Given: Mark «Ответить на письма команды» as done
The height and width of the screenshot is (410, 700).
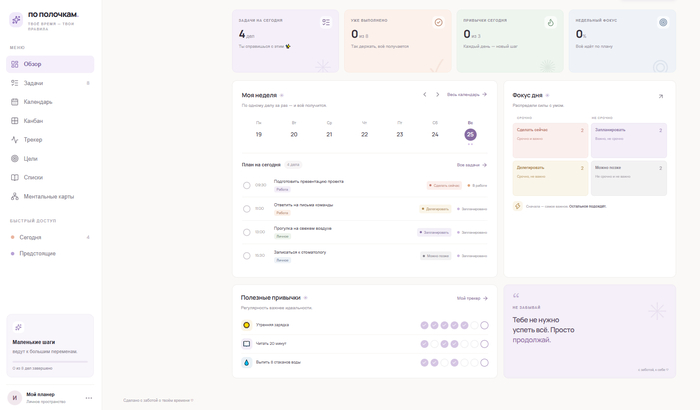Looking at the screenshot, I should click(x=246, y=209).
